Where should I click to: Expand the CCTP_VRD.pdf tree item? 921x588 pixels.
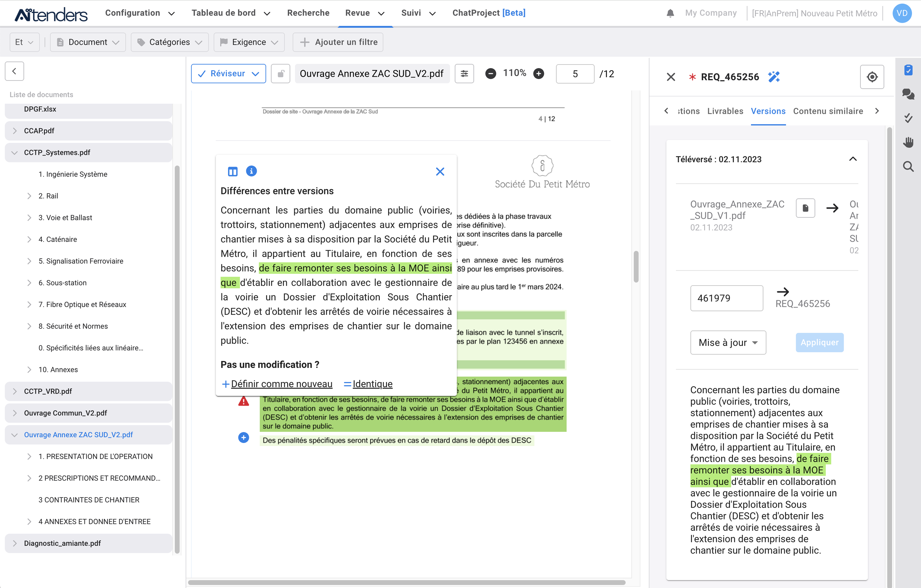14,391
